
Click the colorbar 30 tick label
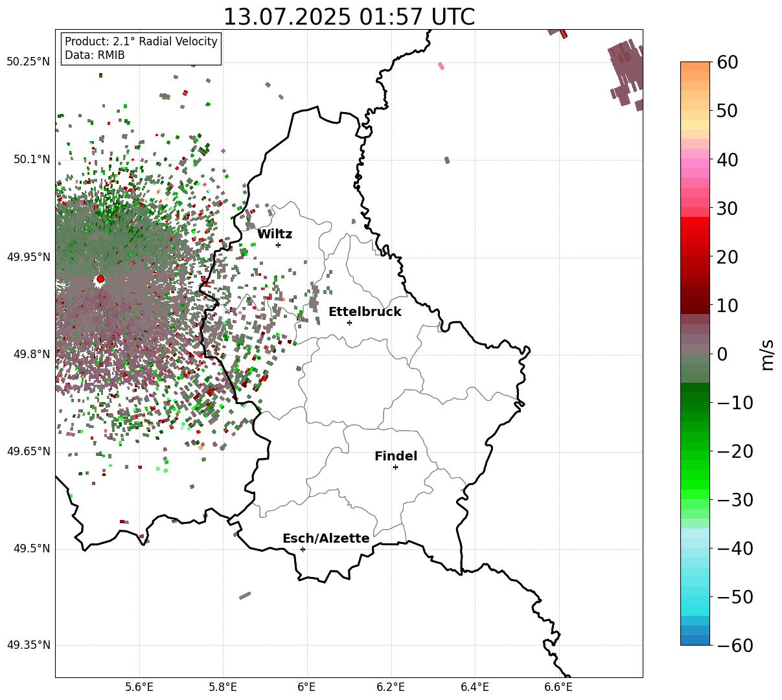click(726, 209)
